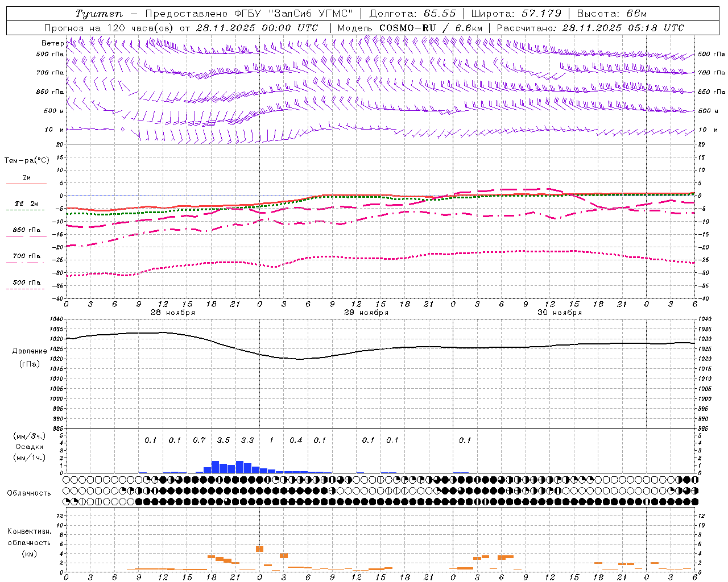This screenshot has width=728, height=582.
Task: Click the "(мм/3ч.)" units label
Action: click(x=30, y=436)
